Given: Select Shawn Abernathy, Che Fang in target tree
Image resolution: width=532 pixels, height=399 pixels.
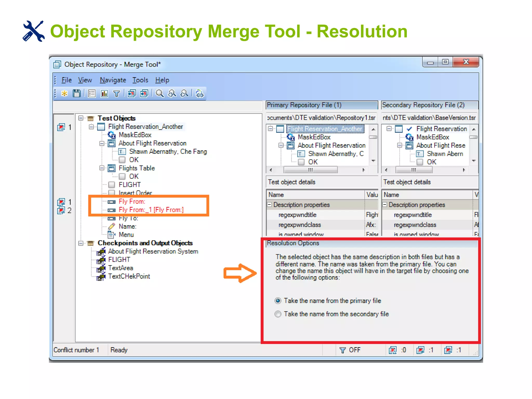Looking at the screenshot, I should [x=168, y=151].
